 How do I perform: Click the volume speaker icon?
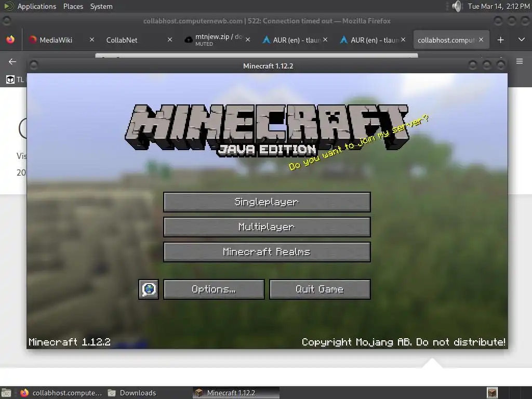pos(457,6)
